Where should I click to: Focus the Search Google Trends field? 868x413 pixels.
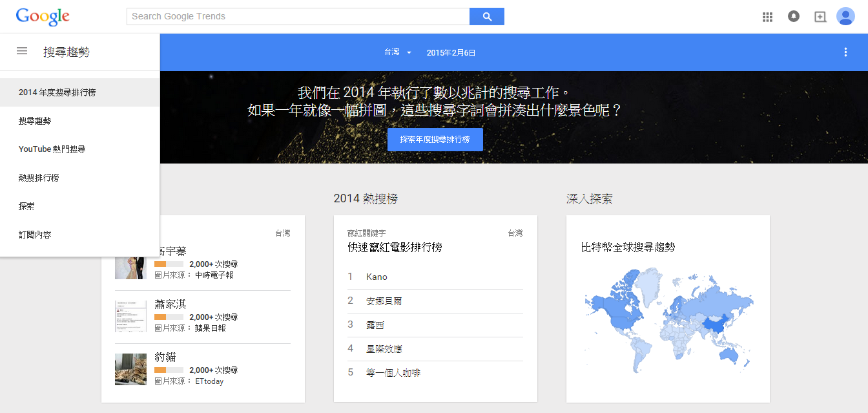298,17
